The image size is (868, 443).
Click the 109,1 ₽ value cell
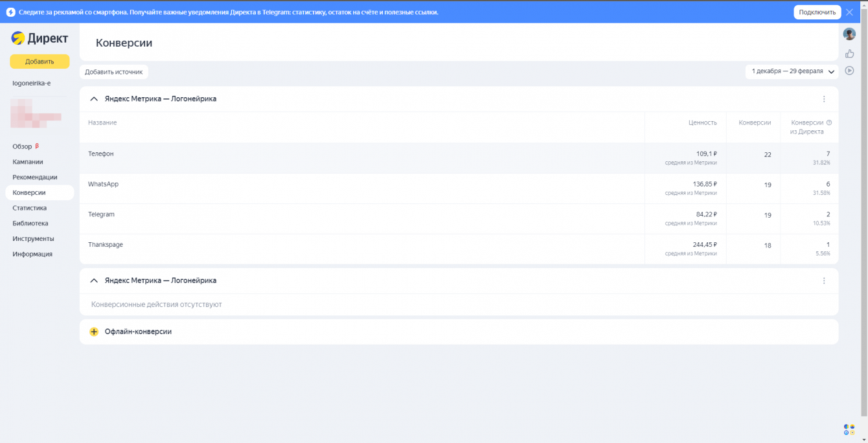[707, 153]
